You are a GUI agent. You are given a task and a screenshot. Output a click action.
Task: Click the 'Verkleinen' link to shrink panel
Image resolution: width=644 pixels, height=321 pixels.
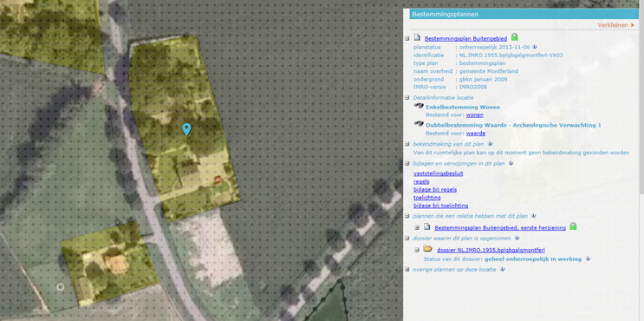tap(613, 25)
